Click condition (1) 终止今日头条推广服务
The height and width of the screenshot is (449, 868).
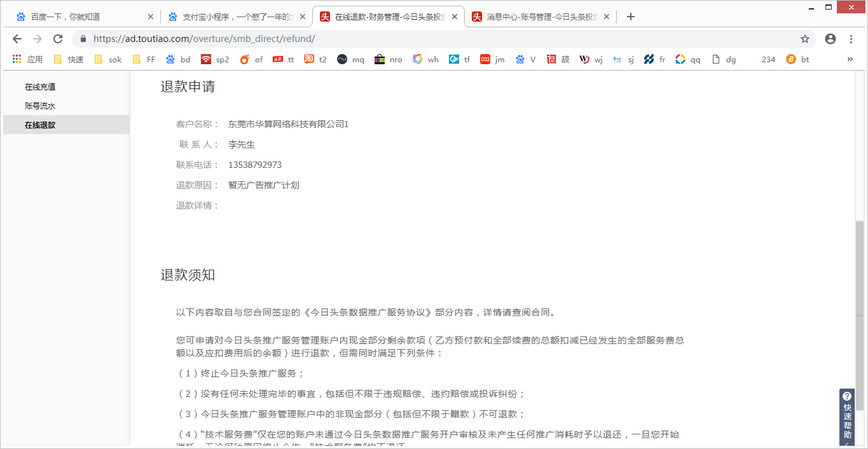[241, 373]
